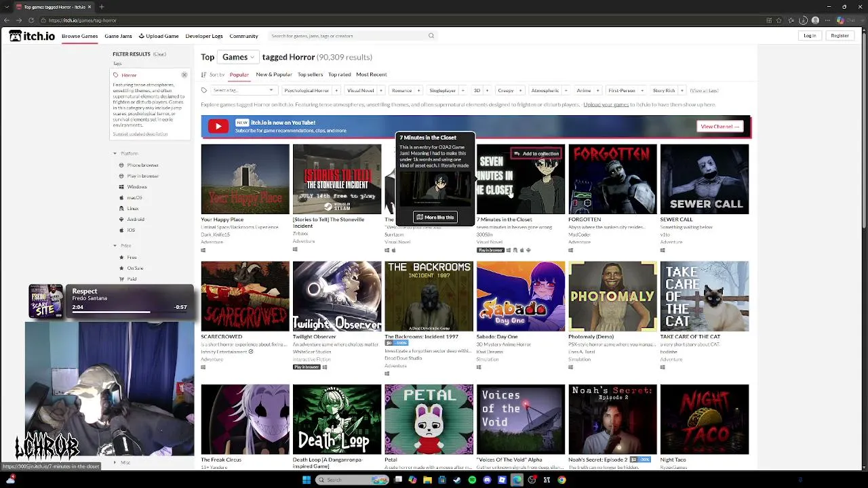Add First-Person tag with its plus button

[643, 90]
